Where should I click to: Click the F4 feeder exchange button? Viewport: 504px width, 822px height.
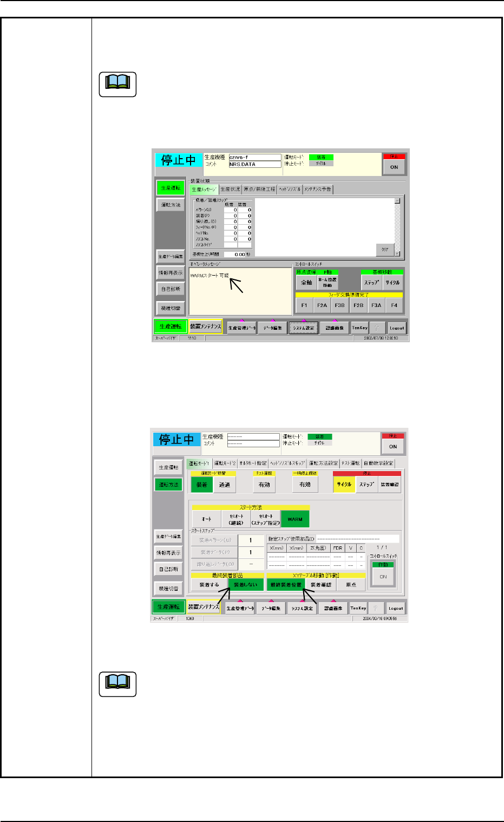point(394,305)
